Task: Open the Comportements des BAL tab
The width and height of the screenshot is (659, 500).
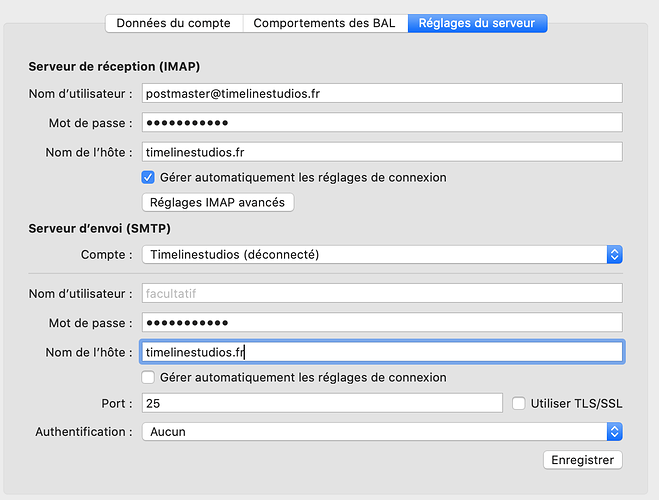Action: click(x=325, y=23)
